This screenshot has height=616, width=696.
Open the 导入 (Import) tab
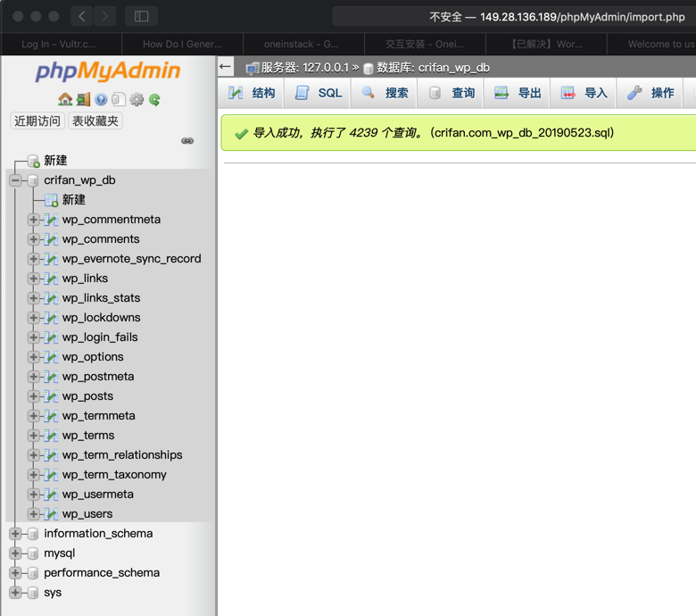tap(584, 93)
